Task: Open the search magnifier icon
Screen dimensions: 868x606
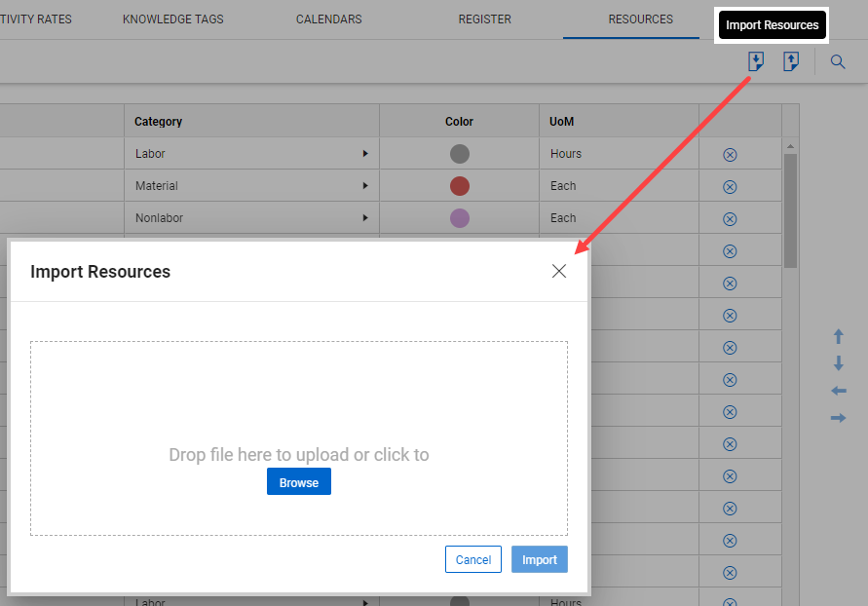Action: pyautogui.click(x=838, y=61)
